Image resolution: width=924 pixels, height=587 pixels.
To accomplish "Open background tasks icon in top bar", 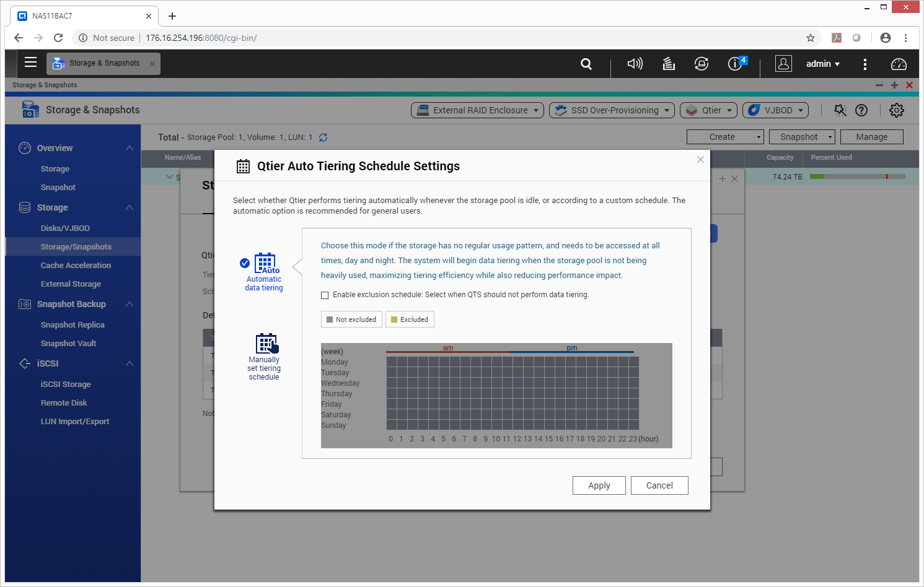I will pyautogui.click(x=669, y=64).
